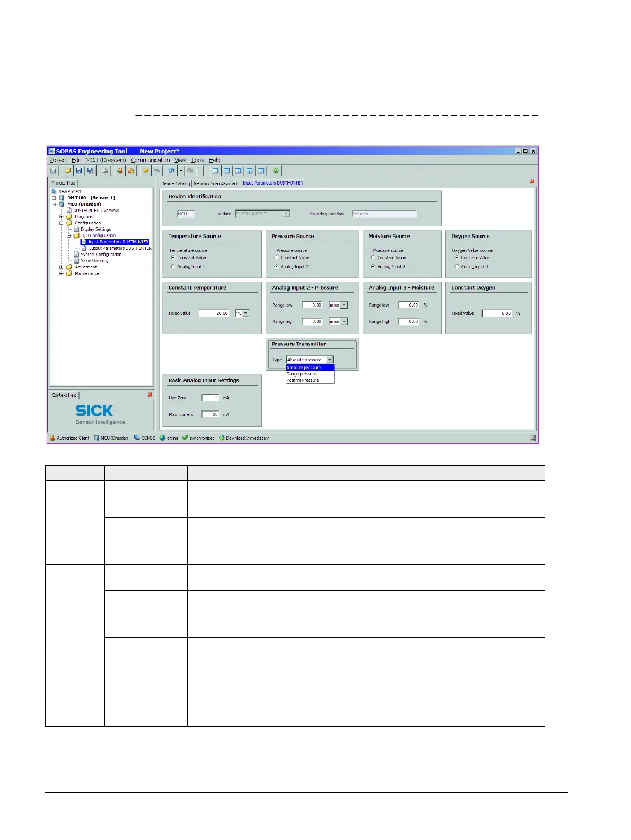Click the fourth window layout icon

point(250,171)
